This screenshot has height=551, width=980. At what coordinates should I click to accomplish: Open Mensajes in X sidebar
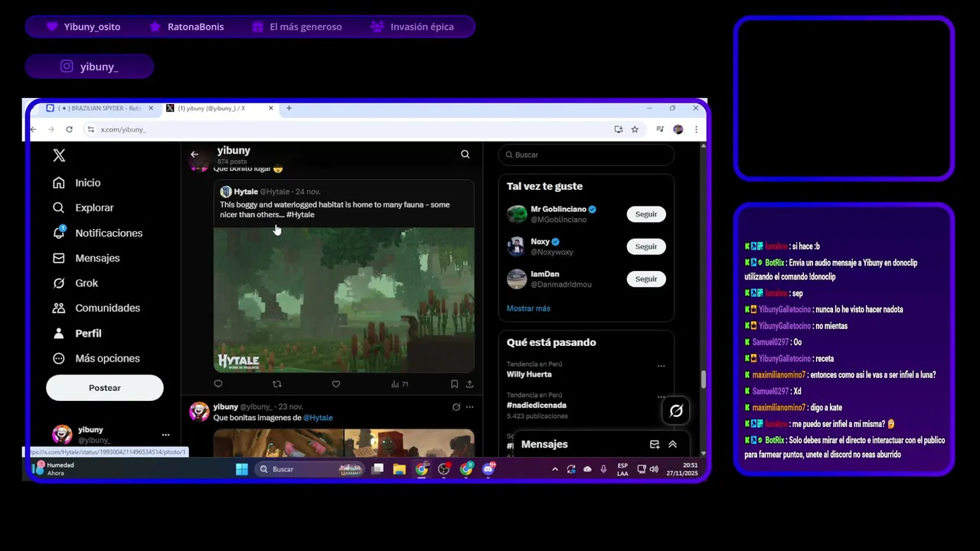point(86,258)
